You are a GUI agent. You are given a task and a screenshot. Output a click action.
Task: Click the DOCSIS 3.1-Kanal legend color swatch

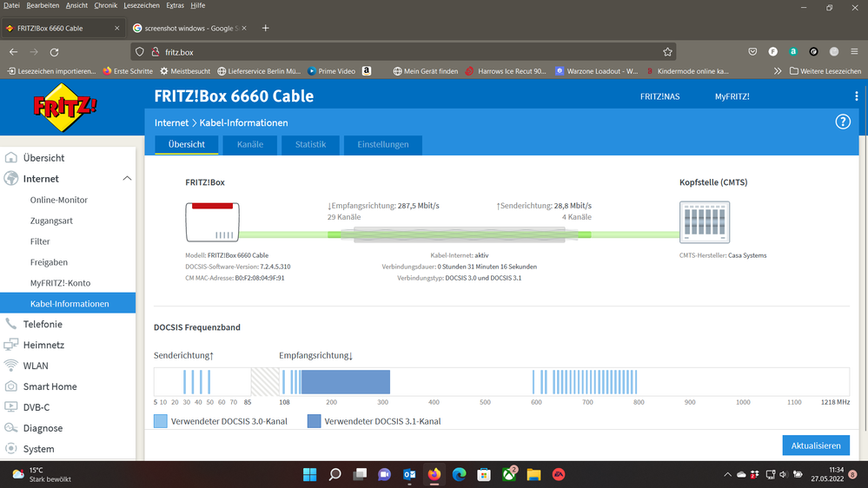[x=314, y=421]
